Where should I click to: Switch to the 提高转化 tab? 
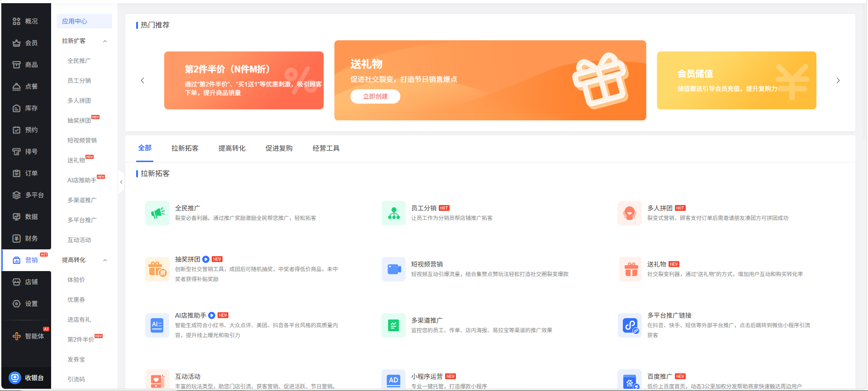click(x=232, y=148)
